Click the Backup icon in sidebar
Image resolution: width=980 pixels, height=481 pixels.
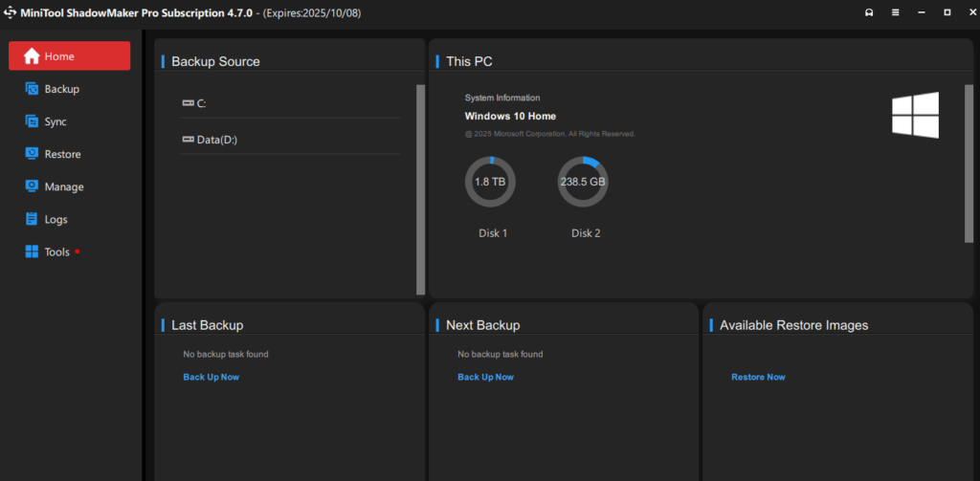(32, 89)
